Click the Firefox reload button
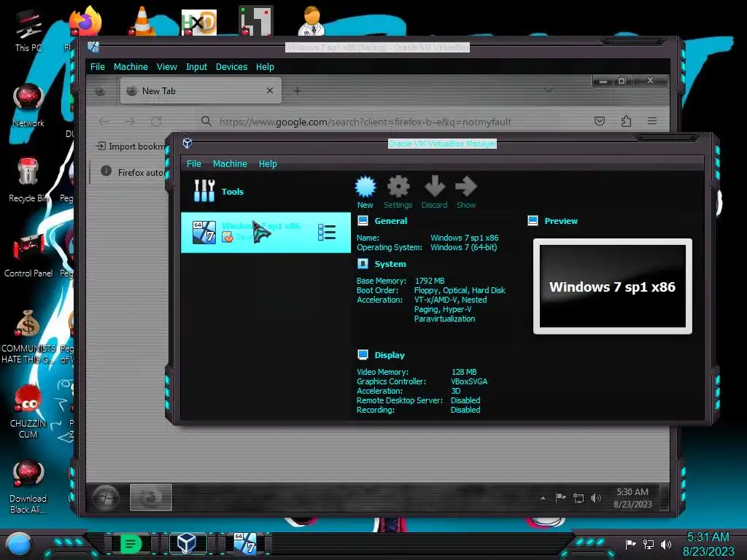747x560 pixels. pyautogui.click(x=156, y=122)
